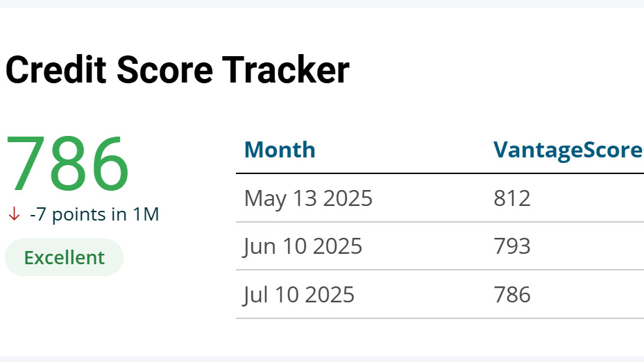This screenshot has height=362, width=644.
Task: Sort by the VantageScore column header
Action: (568, 150)
